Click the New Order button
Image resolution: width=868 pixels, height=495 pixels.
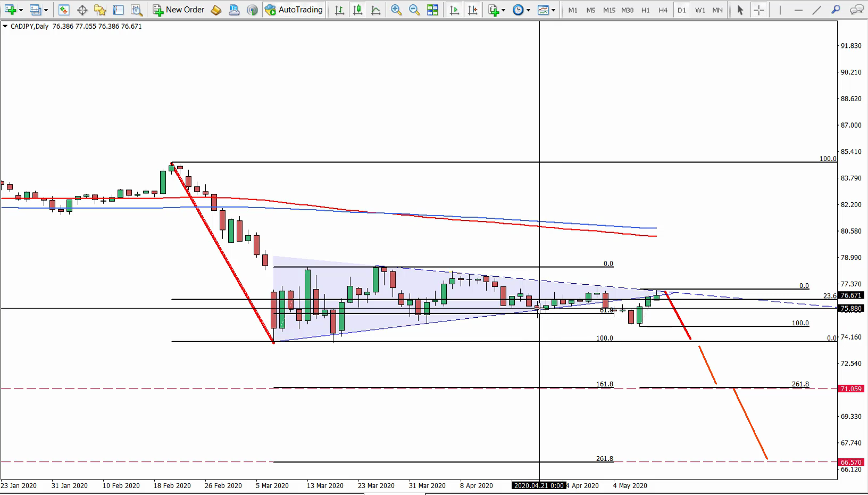tap(179, 10)
